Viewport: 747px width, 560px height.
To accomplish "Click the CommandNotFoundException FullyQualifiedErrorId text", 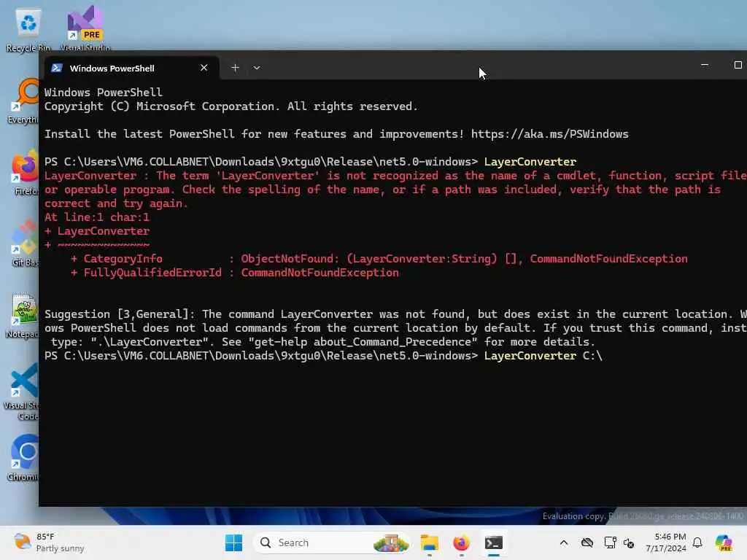I will [x=320, y=273].
